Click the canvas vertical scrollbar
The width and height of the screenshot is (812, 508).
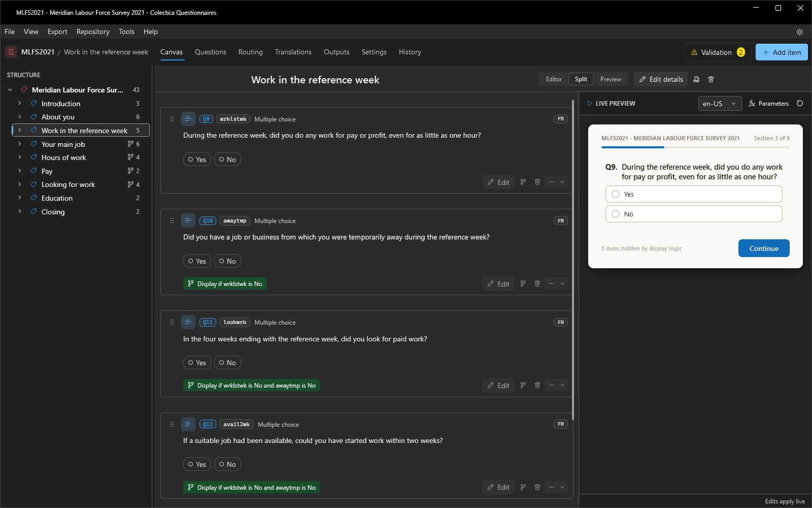pyautogui.click(x=573, y=260)
